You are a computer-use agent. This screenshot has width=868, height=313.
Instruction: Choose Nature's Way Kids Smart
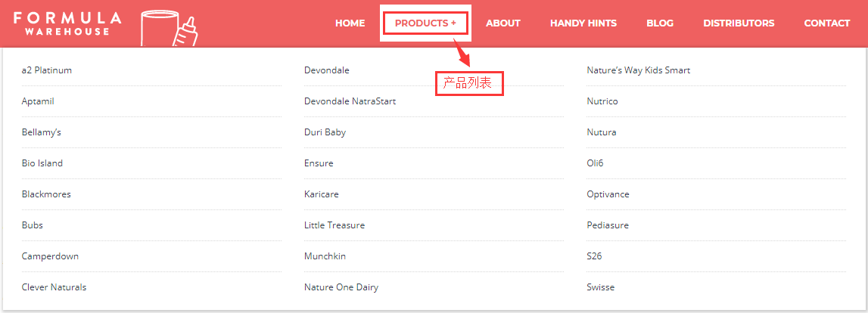point(638,70)
